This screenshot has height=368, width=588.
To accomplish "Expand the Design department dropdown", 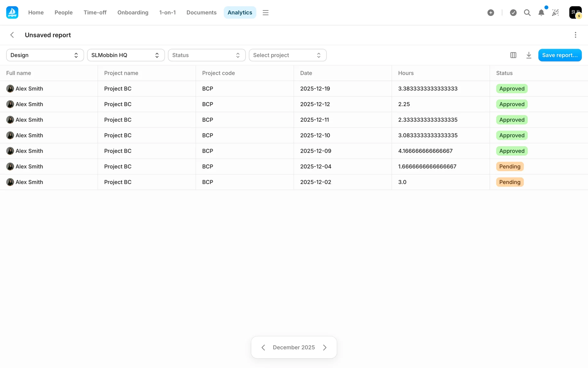I will coord(45,55).
